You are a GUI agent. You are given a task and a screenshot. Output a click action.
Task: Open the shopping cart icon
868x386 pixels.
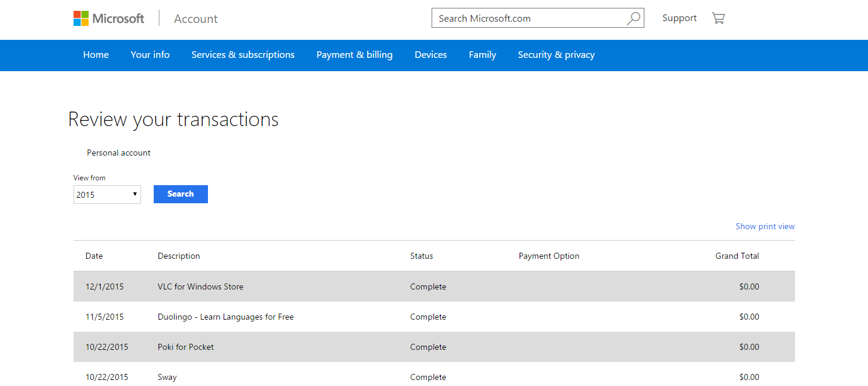tap(718, 18)
